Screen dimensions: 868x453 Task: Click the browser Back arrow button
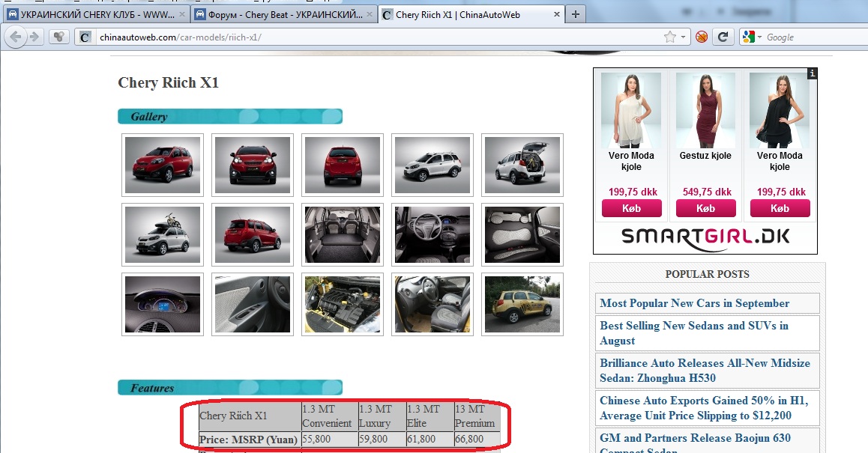(16, 37)
